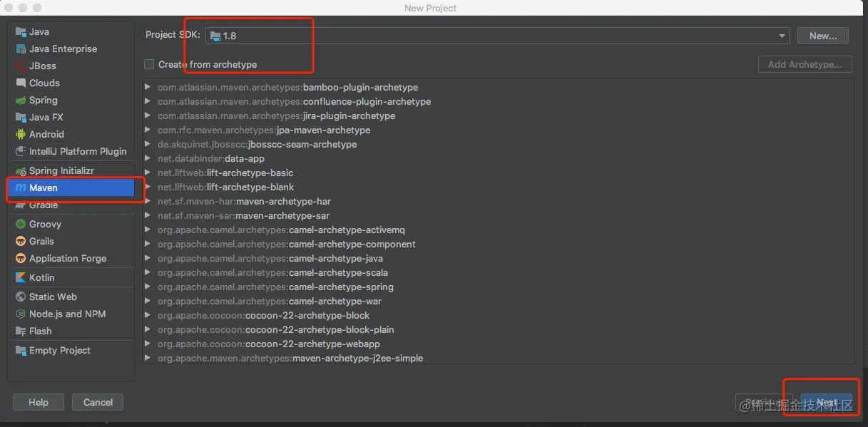Expand cocoon-22-archetype-webapp triangle
868x427 pixels.
[x=148, y=344]
